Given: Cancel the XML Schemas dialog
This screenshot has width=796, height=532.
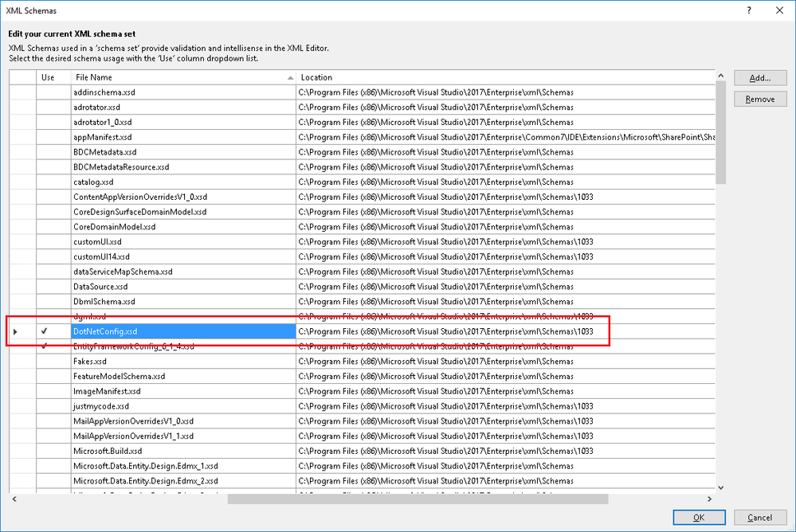Looking at the screenshot, I should point(760,518).
